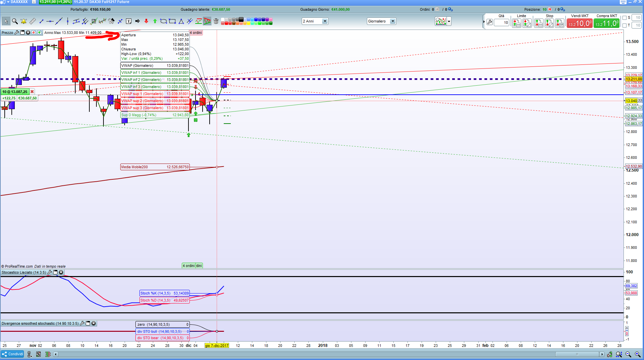Select the text annotation tool

[129, 21]
